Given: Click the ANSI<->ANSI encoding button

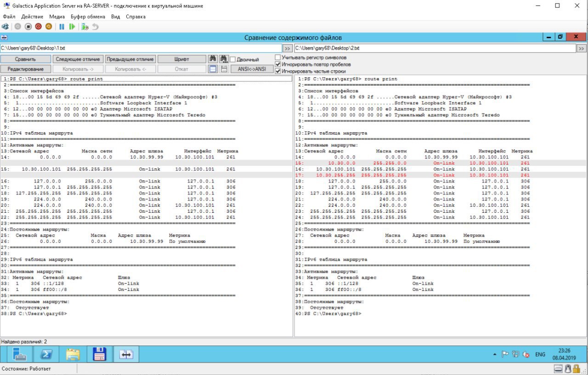Looking at the screenshot, I should click(252, 69).
